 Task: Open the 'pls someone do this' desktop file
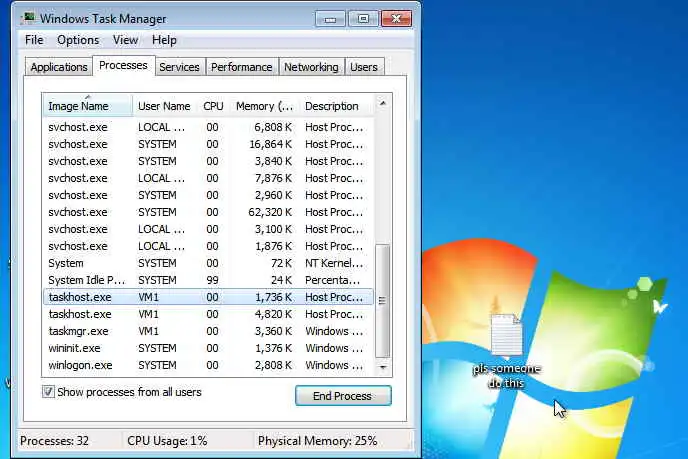(x=506, y=351)
